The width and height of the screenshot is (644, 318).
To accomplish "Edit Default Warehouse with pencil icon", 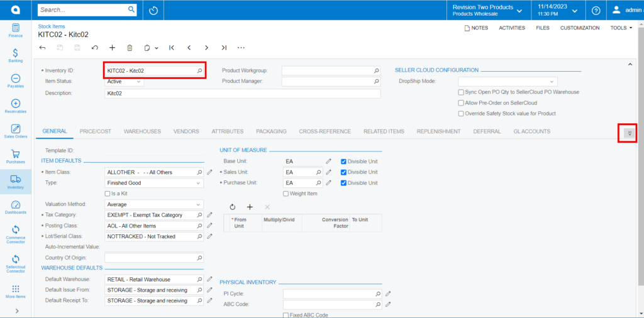I will click(x=209, y=279).
